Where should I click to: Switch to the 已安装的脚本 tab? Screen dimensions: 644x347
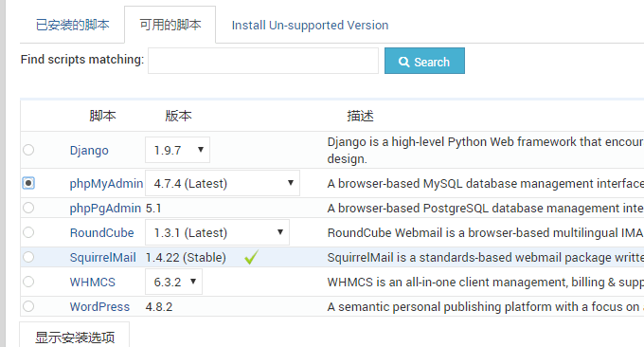point(72,25)
